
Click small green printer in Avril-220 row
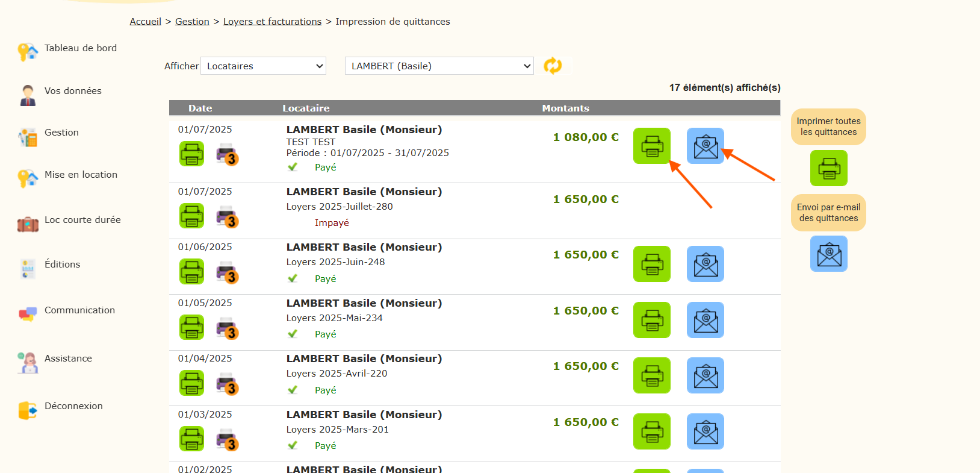[191, 383]
